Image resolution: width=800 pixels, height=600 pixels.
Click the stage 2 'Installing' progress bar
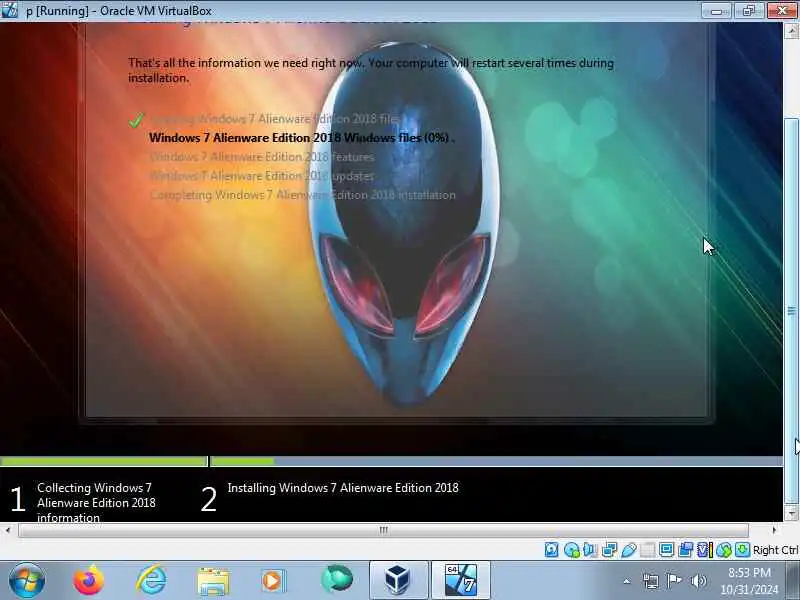496,461
